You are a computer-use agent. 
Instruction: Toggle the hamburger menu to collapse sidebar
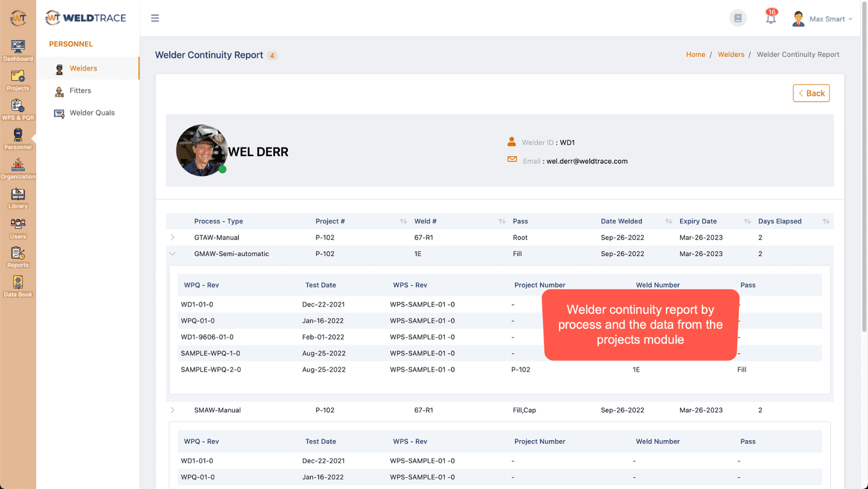(x=155, y=18)
